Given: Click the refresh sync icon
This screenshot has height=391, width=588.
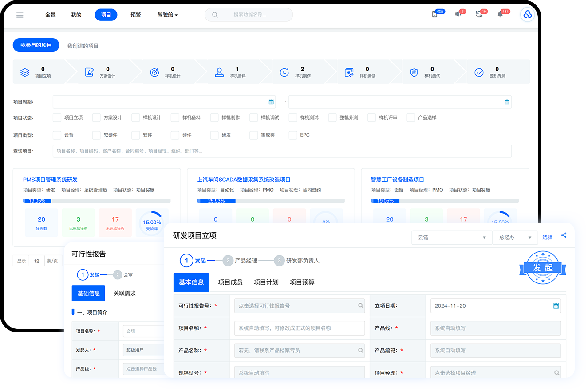Looking at the screenshot, I should click(x=479, y=15).
